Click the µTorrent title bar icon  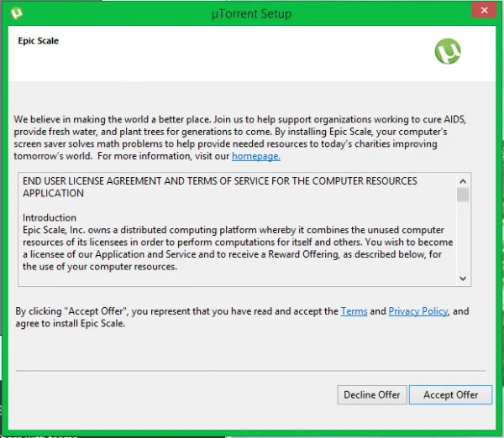(16, 13)
